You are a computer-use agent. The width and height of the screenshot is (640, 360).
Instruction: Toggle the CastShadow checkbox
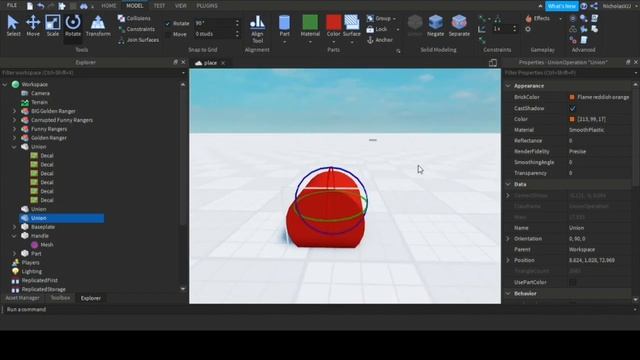click(572, 109)
